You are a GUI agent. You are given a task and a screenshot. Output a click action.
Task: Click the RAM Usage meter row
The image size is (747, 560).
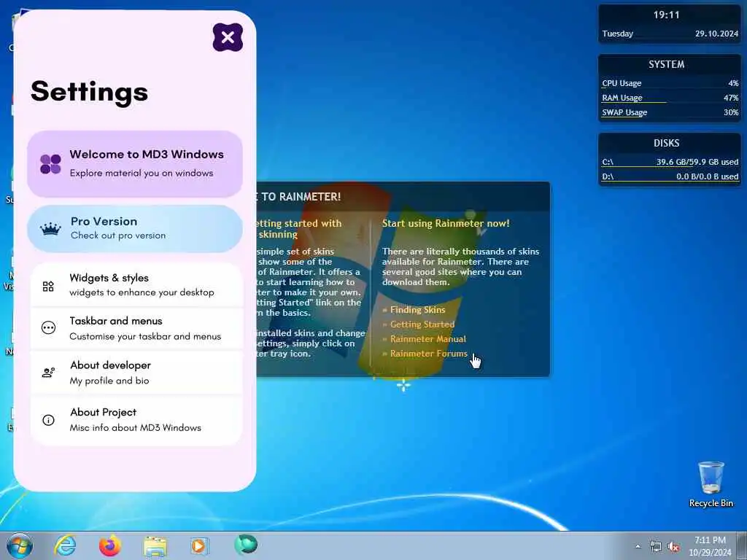(670, 98)
